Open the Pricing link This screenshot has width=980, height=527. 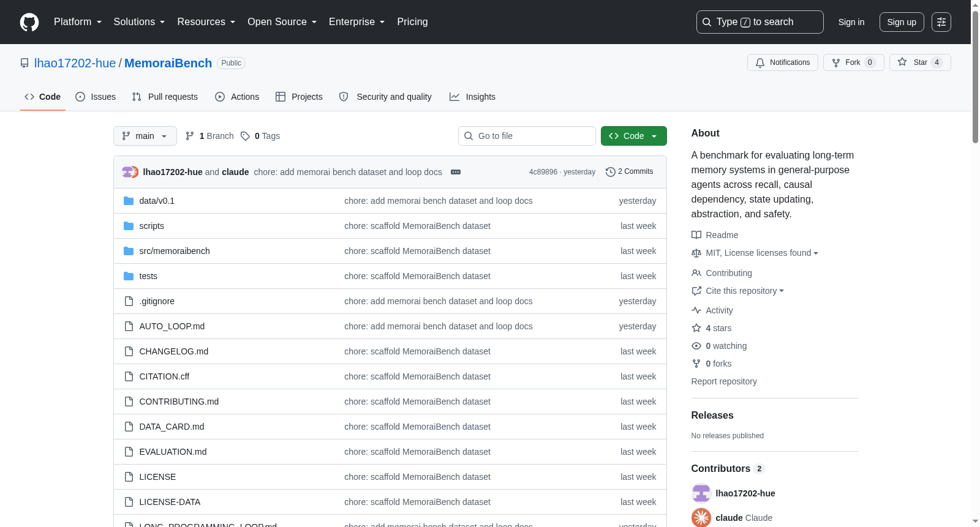click(412, 22)
